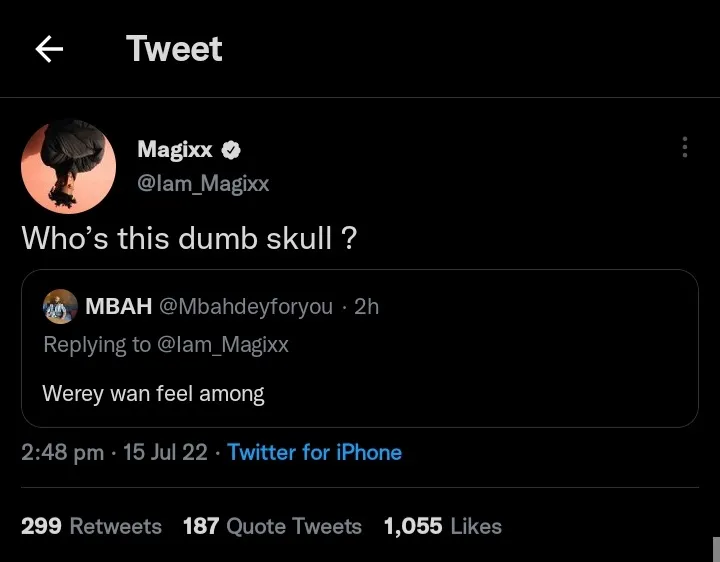Click the "Twitter for iPhone" source link
Viewport: 720px width, 562px height.
[314, 452]
